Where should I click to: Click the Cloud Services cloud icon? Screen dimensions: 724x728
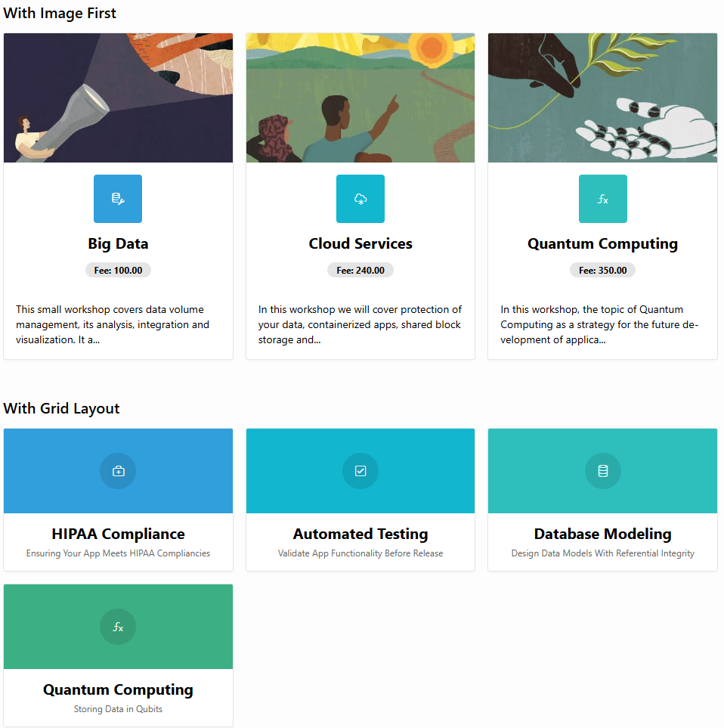point(360,199)
